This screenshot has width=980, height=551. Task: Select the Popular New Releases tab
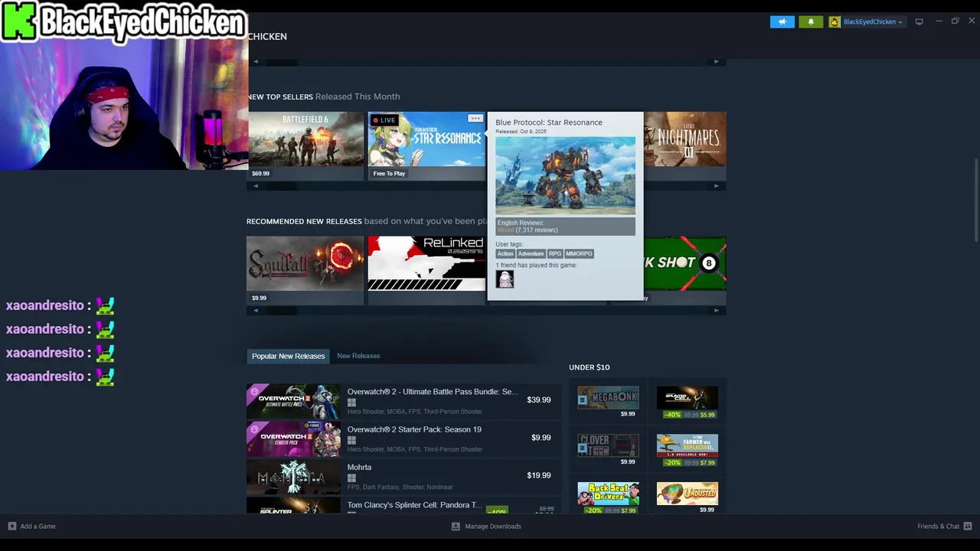[289, 356]
